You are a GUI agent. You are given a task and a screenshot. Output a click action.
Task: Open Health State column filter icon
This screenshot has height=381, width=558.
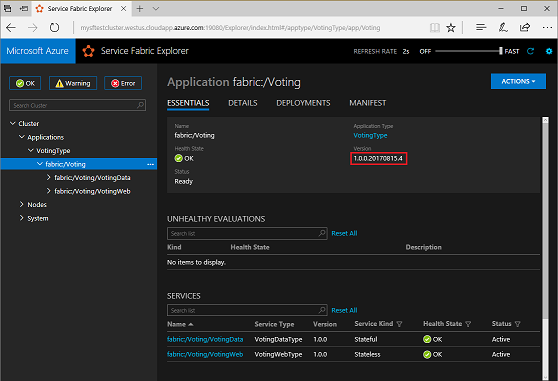coord(468,324)
